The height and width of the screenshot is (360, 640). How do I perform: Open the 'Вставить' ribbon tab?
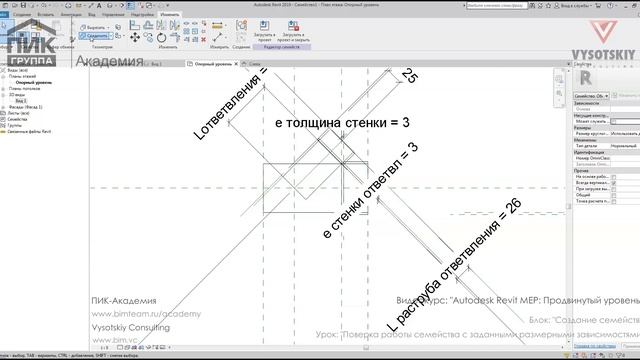tap(45, 14)
